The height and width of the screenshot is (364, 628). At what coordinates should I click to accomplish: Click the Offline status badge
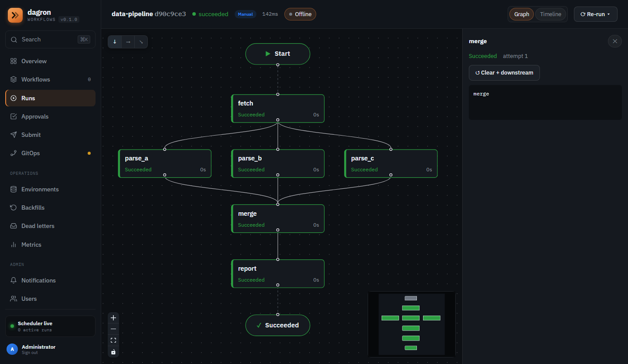[300, 14]
